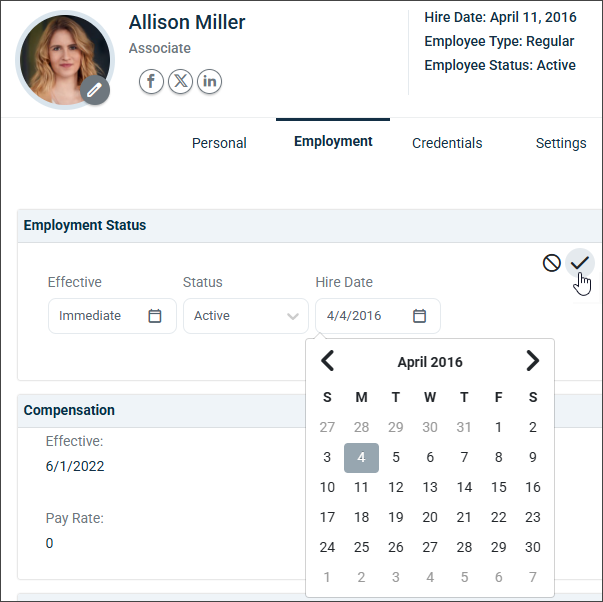
Task: Open the Effective date calendar icon
Action: point(155,316)
